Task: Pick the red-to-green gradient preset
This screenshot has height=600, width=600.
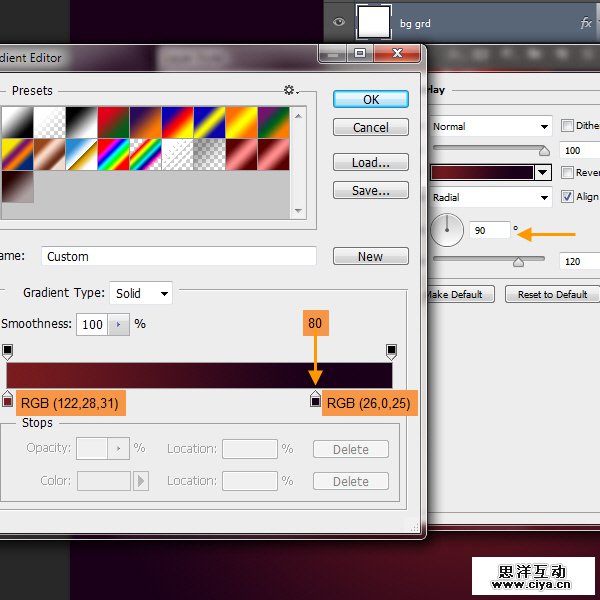Action: [114, 122]
